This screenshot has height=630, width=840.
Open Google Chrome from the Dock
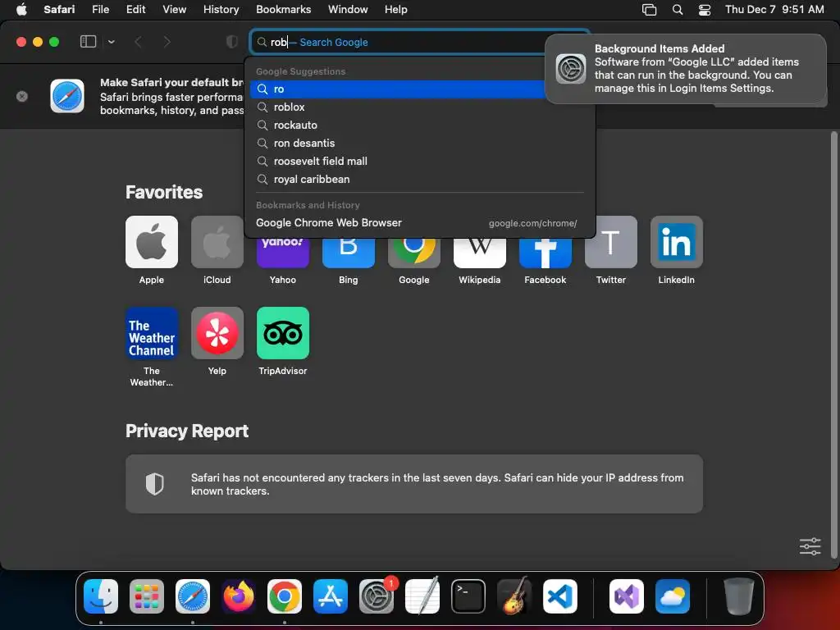tap(285, 596)
